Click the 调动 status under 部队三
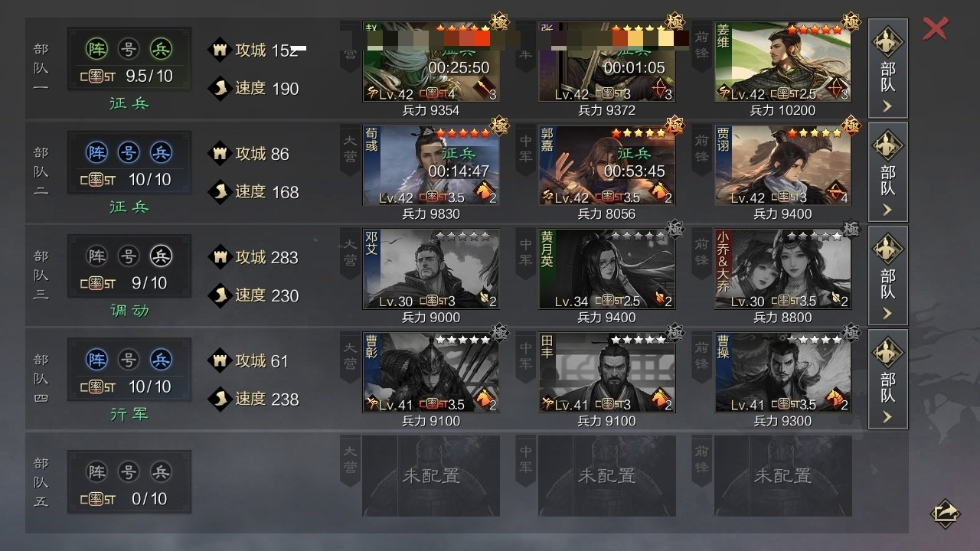 (x=129, y=311)
